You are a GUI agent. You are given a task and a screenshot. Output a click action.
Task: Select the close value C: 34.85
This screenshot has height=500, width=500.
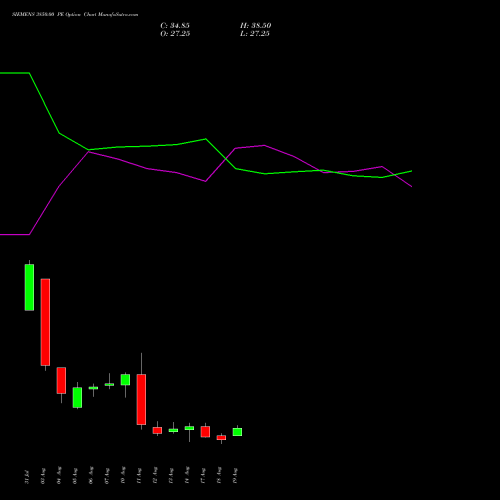point(175,26)
